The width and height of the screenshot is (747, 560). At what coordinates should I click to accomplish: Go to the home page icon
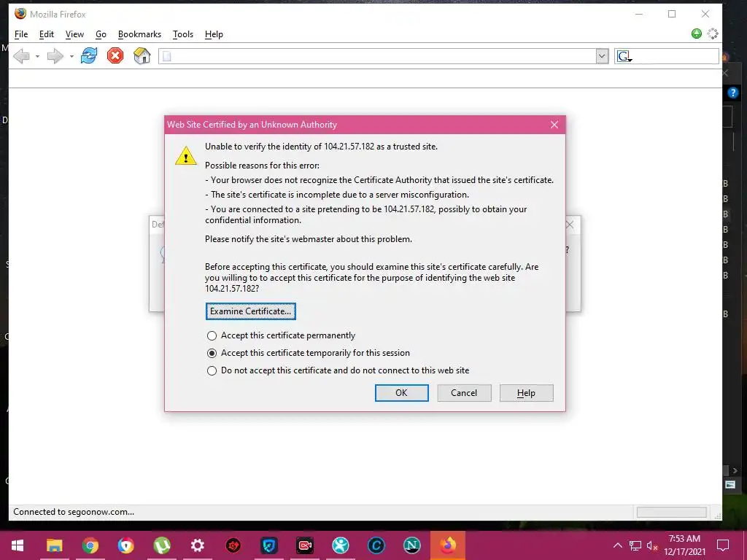(142, 55)
